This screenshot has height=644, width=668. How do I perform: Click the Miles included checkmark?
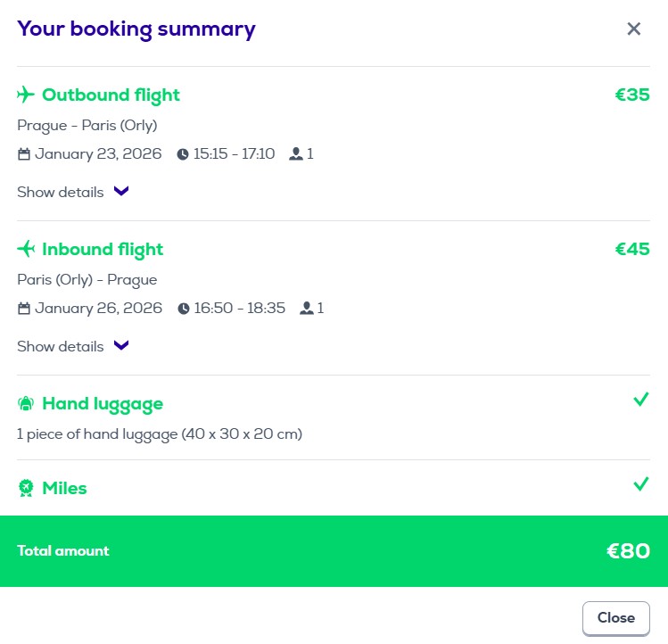click(x=640, y=484)
